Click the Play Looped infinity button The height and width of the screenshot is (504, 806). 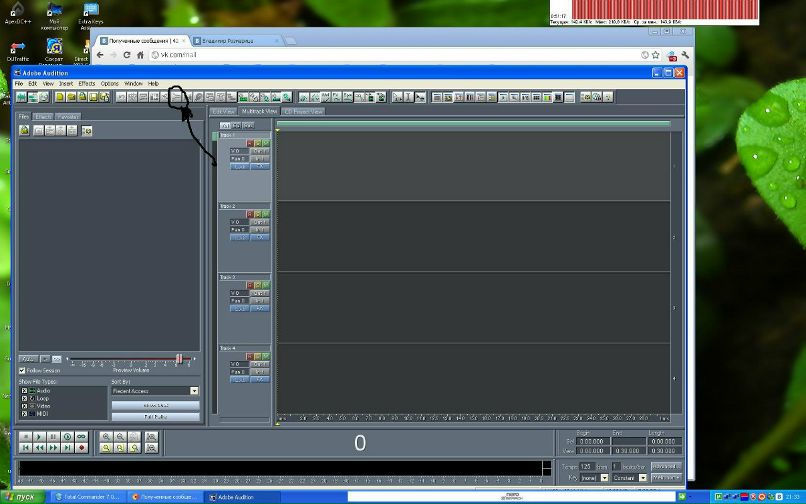pos(82,437)
